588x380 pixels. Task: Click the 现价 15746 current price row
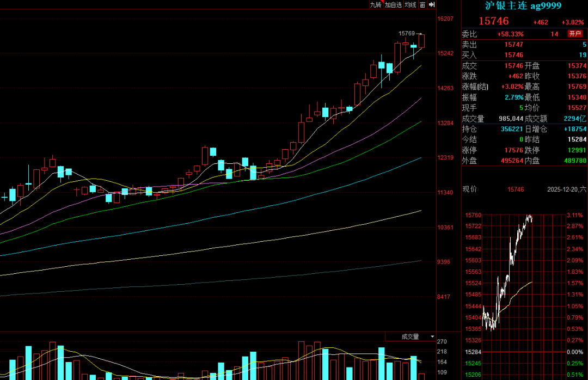pyautogui.click(x=515, y=189)
